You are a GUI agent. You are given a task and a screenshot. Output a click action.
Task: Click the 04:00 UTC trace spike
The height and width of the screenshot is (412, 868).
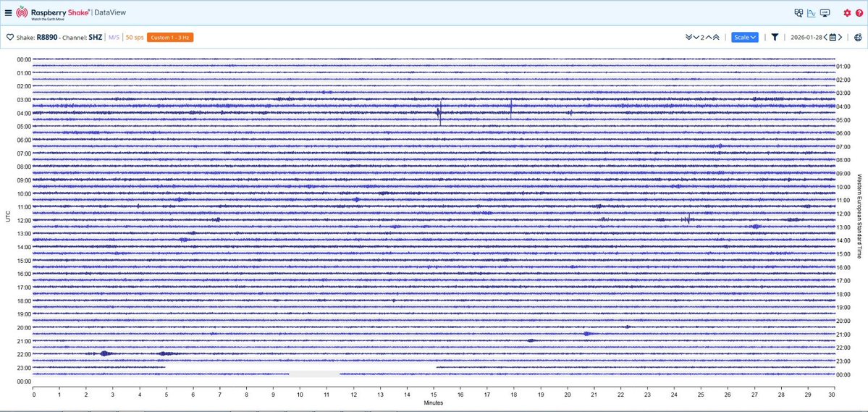(439, 112)
